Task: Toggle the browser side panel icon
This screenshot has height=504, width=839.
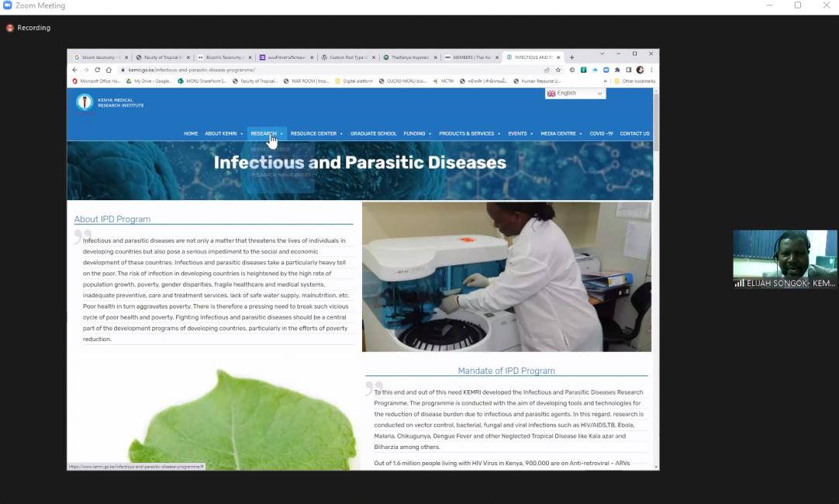Action: click(x=629, y=70)
